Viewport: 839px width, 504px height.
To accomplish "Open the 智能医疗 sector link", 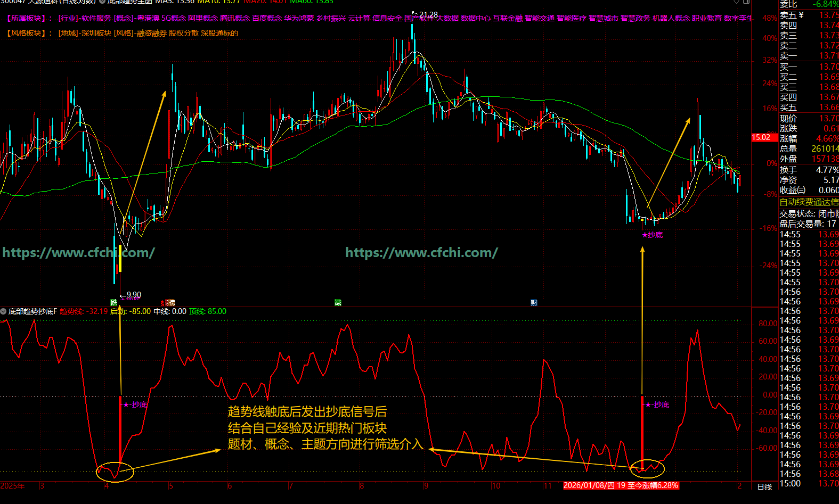I will pos(572,18).
